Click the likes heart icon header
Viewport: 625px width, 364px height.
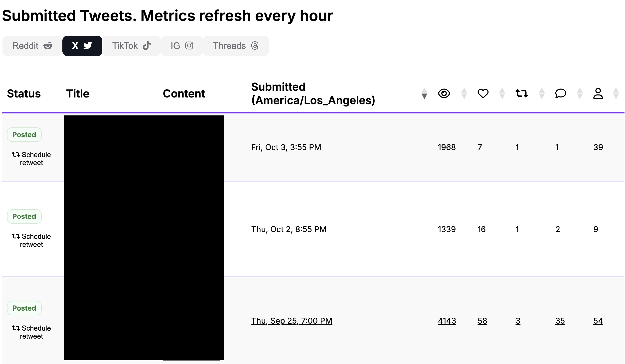coord(483,93)
